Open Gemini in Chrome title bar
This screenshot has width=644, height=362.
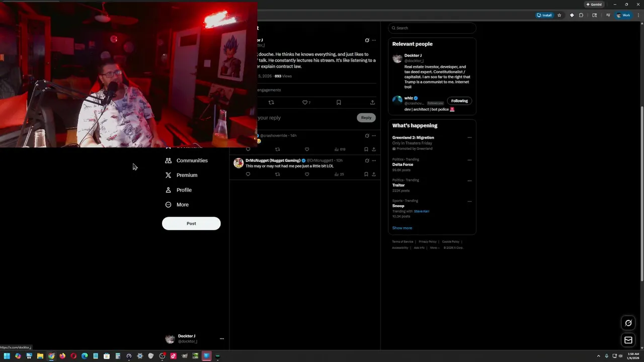[x=594, y=4]
